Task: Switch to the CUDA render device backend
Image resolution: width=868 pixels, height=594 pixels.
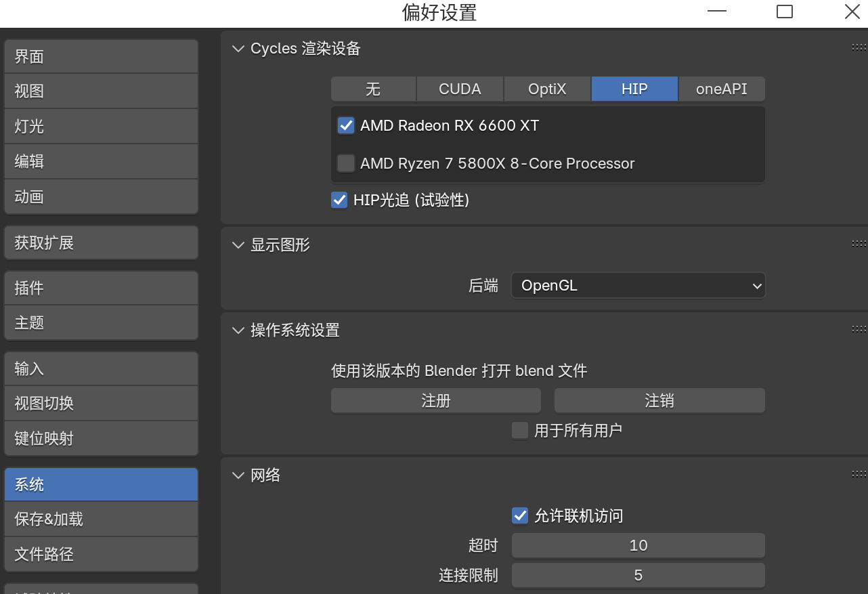Action: [x=460, y=89]
